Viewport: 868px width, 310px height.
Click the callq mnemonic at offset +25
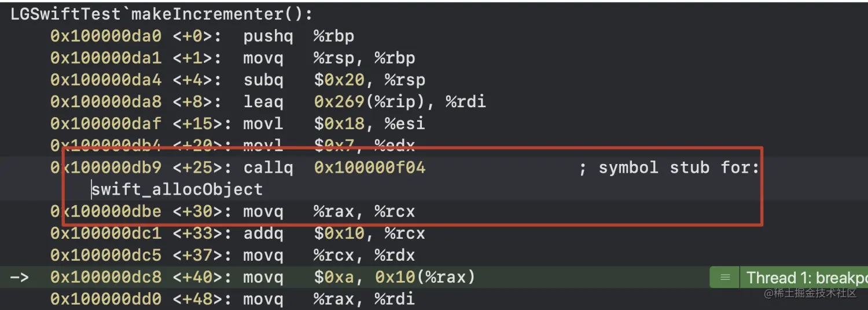click(268, 167)
